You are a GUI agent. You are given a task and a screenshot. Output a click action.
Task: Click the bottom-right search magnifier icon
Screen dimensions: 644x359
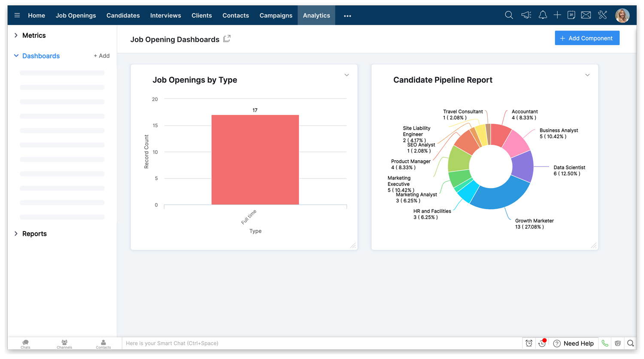pyautogui.click(x=630, y=343)
